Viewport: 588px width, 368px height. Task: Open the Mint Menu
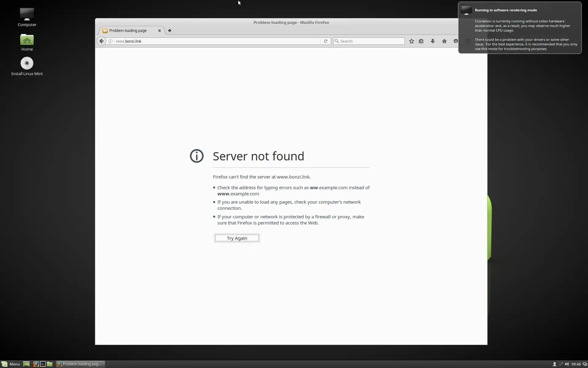pyautogui.click(x=11, y=364)
